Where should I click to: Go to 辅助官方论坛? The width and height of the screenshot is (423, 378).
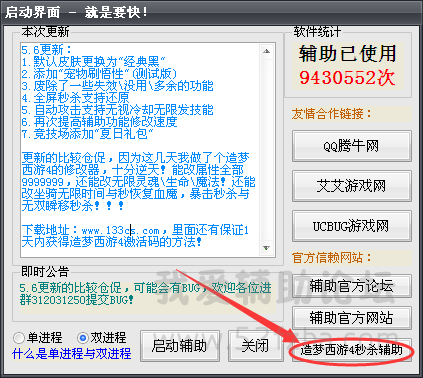[352, 286]
